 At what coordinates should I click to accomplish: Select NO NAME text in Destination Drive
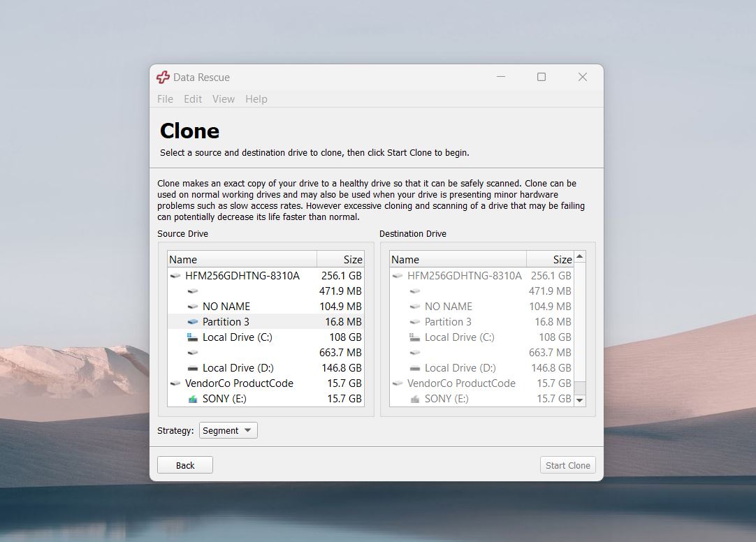[449, 307]
